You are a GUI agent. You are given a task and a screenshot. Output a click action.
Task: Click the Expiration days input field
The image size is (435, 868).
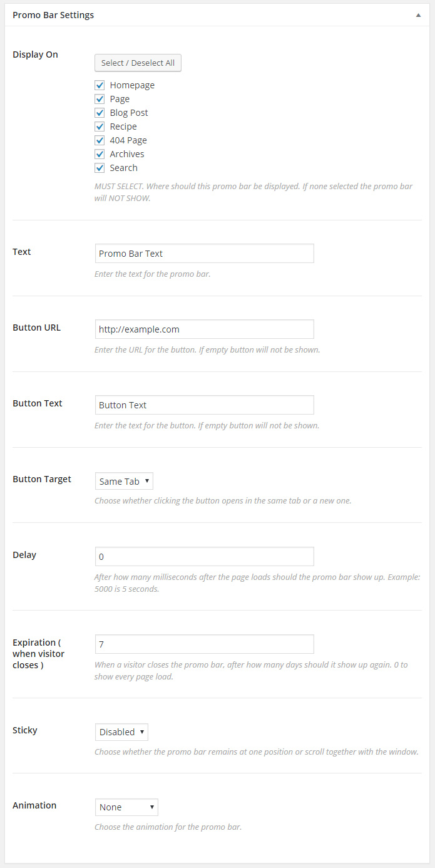204,644
